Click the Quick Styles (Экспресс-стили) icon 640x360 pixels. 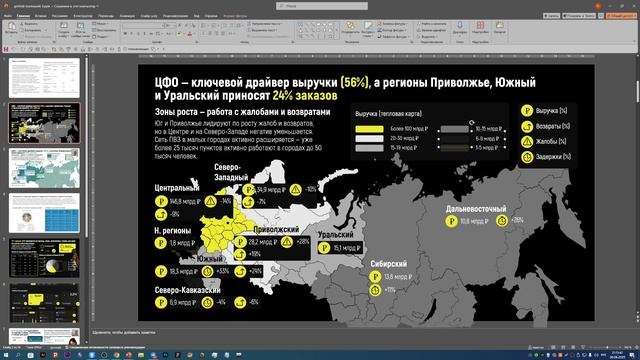[x=368, y=26]
